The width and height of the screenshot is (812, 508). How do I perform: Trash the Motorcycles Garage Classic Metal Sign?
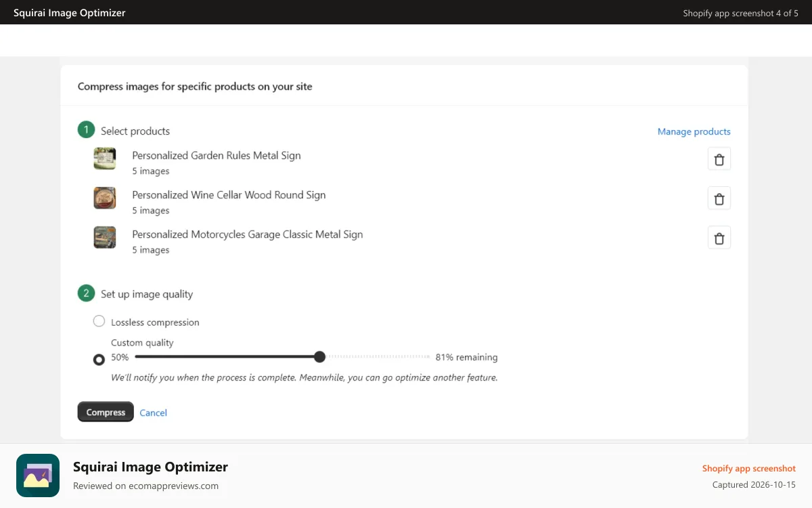click(x=719, y=238)
